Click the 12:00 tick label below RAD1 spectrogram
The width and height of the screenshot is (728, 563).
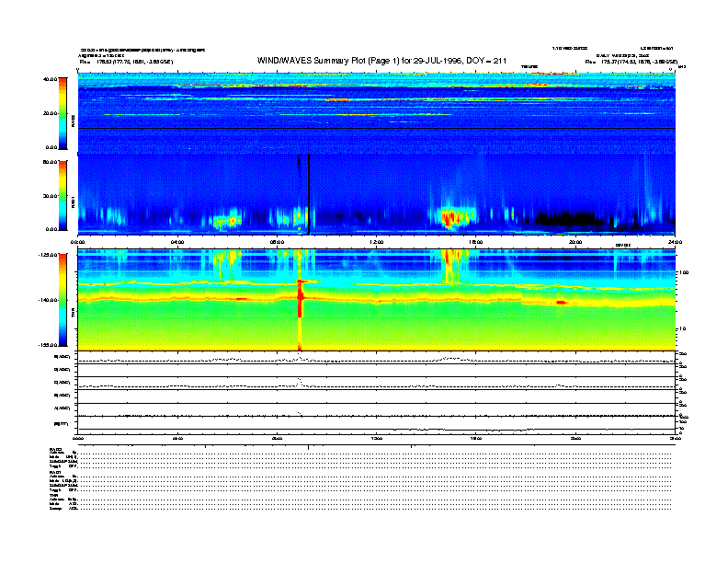click(x=377, y=242)
